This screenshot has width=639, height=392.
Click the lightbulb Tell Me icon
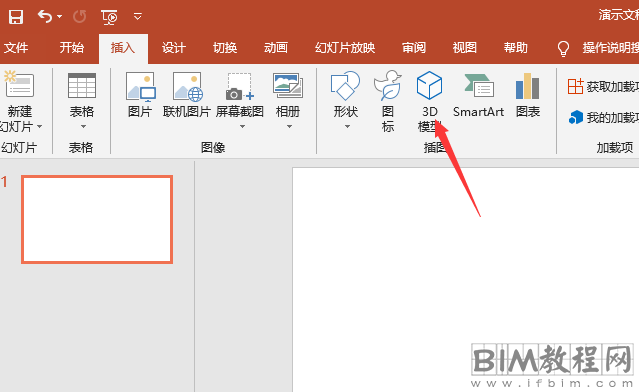click(563, 48)
